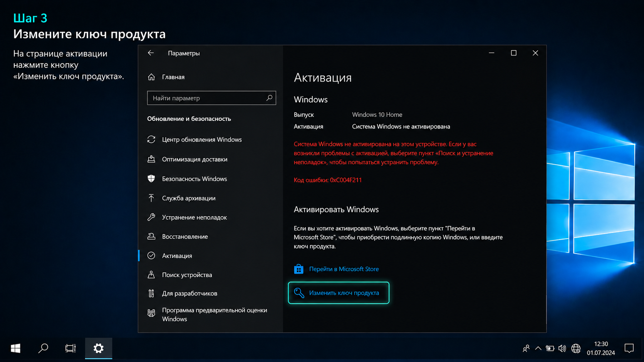Minimize the Параметры window
Viewport: 644px width, 362px height.
point(491,53)
